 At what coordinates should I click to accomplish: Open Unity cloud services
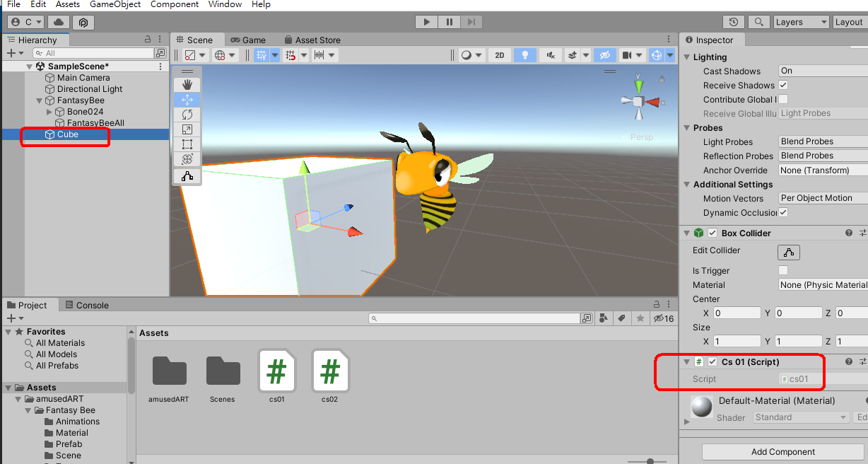pyautogui.click(x=58, y=23)
